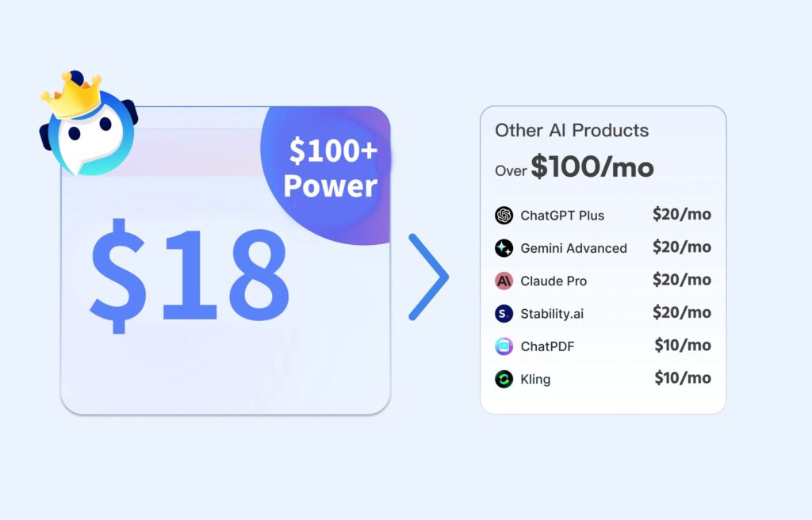This screenshot has width=812, height=520.
Task: Click the Kling $10/mo price
Action: pos(683,378)
